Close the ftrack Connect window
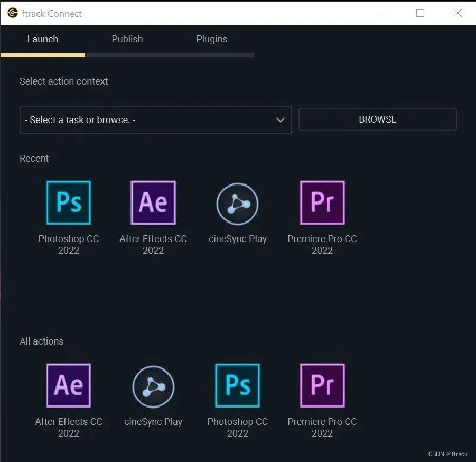 coord(458,13)
